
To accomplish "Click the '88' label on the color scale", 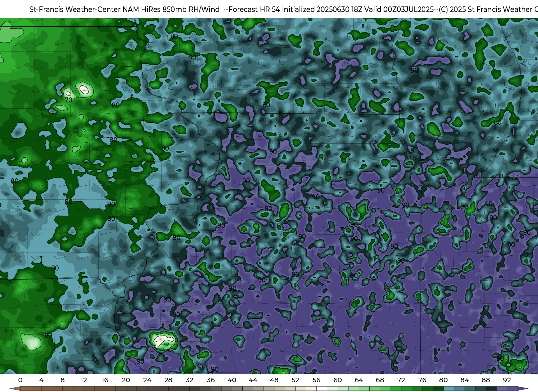I will tap(486, 380).
